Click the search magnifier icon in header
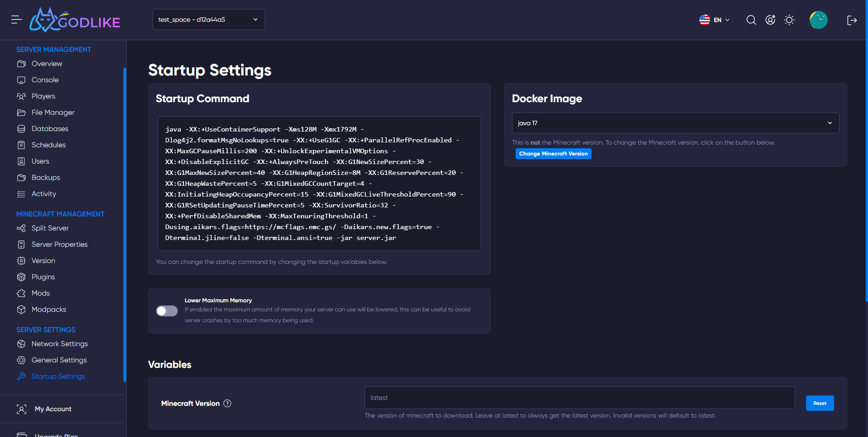Viewport: 868px width, 437px height. (751, 20)
